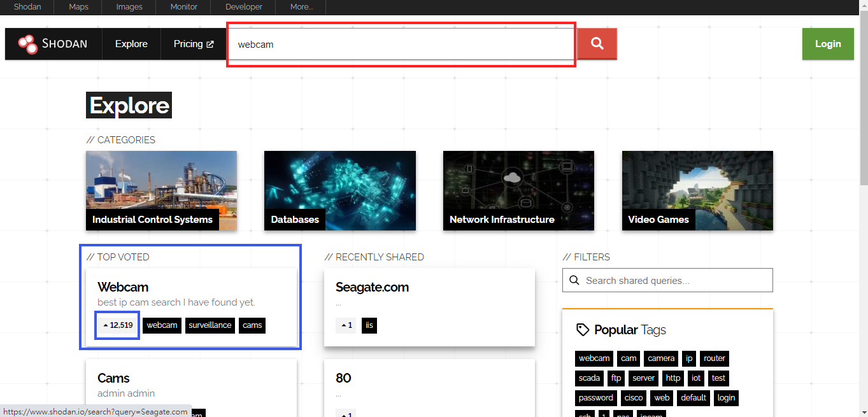868x417 pixels.
Task: Open the Databases category thumbnail
Action: (340, 190)
